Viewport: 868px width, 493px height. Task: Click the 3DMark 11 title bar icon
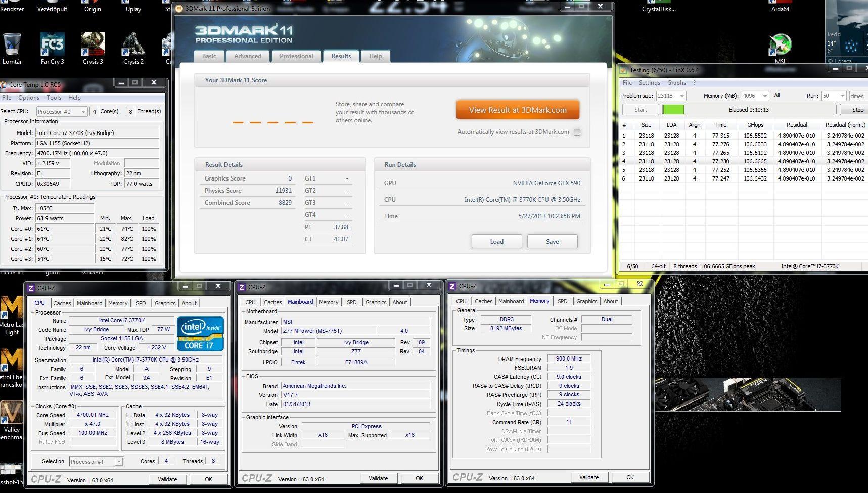[179, 9]
